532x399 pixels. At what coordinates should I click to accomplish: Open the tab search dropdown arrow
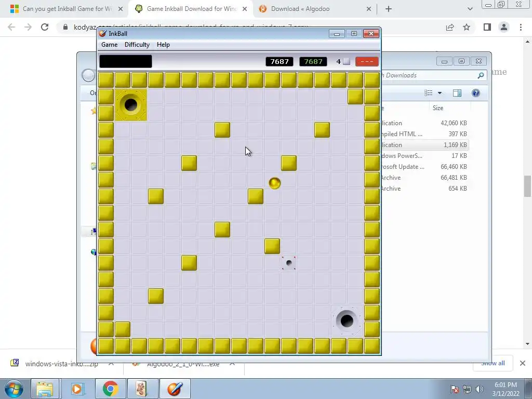(470, 9)
